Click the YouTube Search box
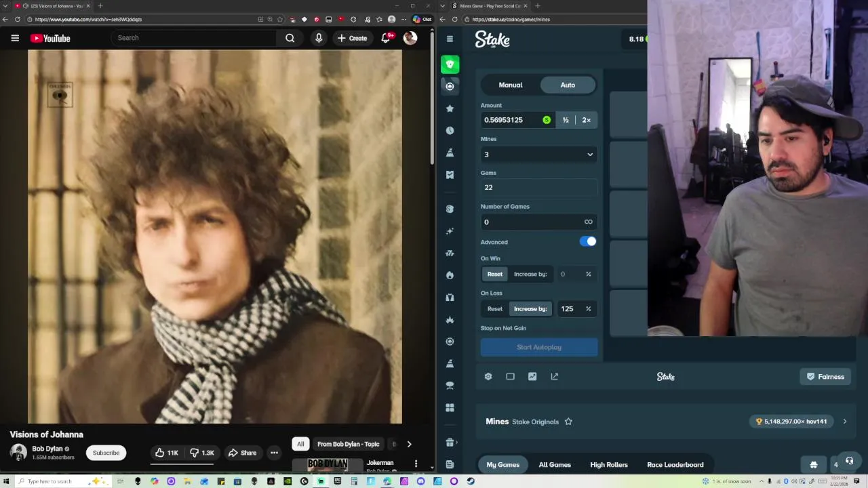 click(x=195, y=38)
